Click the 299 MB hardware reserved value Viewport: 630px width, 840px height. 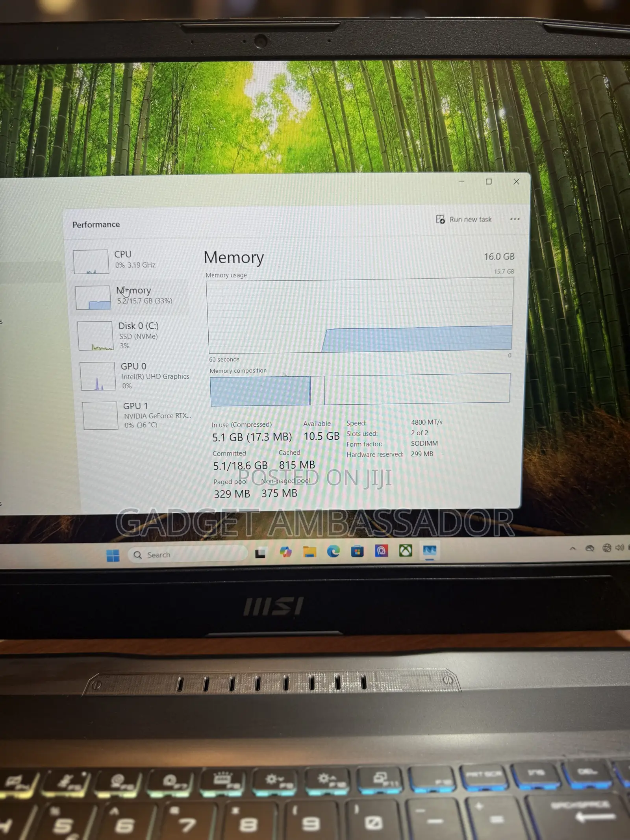click(422, 454)
